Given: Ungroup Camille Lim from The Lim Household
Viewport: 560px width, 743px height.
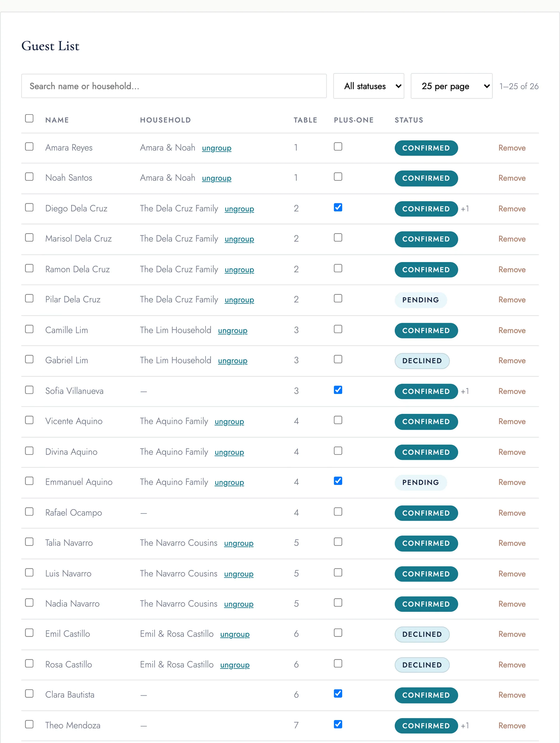Looking at the screenshot, I should (232, 331).
